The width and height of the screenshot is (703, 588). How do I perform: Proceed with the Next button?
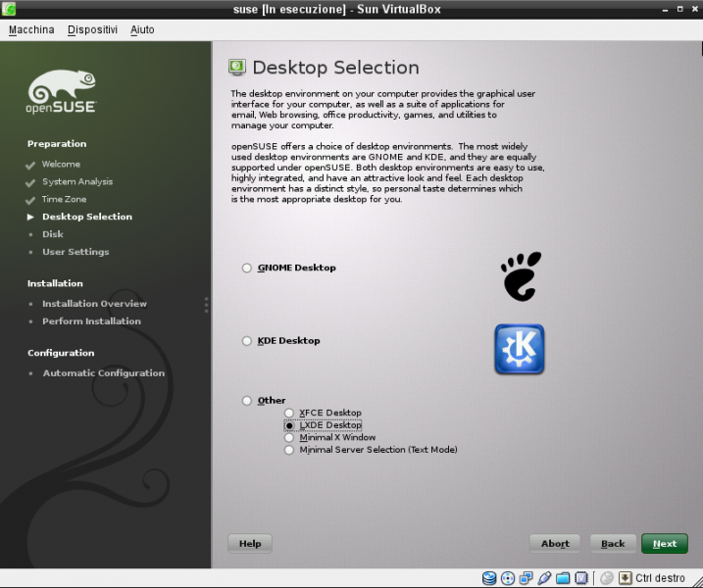point(665,543)
